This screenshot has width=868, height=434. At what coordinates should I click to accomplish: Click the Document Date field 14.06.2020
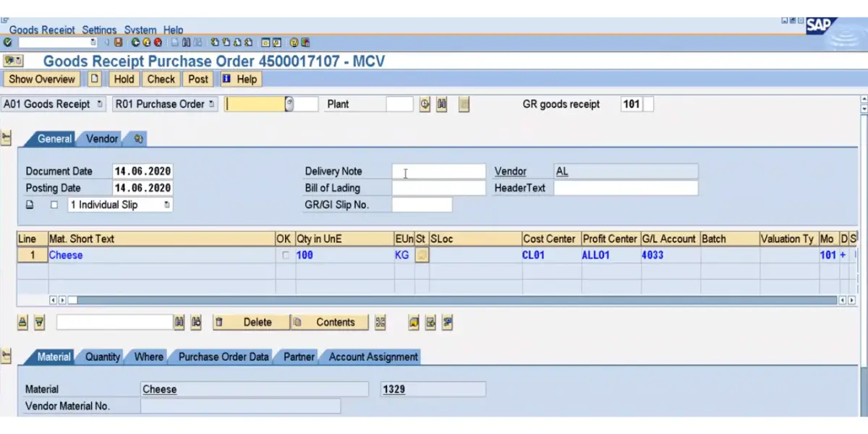[142, 171]
